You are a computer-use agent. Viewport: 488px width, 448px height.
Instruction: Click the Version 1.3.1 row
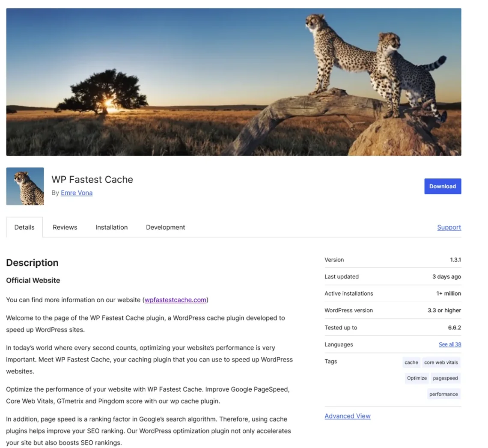393,260
